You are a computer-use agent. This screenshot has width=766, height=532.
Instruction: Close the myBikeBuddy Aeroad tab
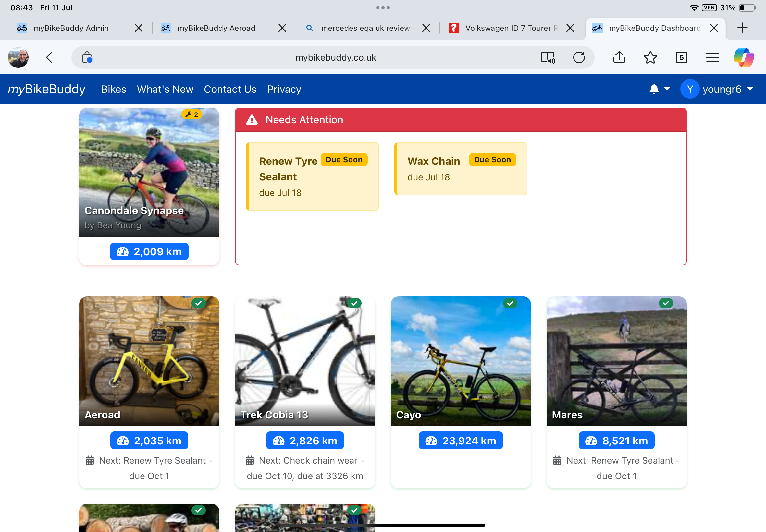[x=282, y=28]
